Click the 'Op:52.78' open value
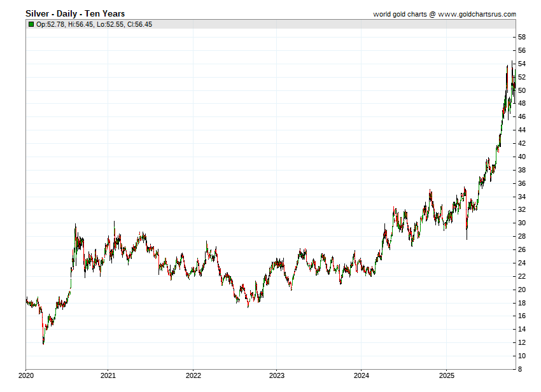The width and height of the screenshot is (541, 392). click(x=50, y=24)
